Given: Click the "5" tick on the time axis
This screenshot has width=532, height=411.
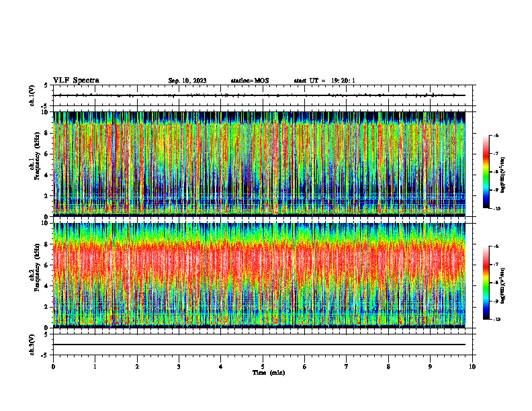Looking at the screenshot, I should (263, 367).
